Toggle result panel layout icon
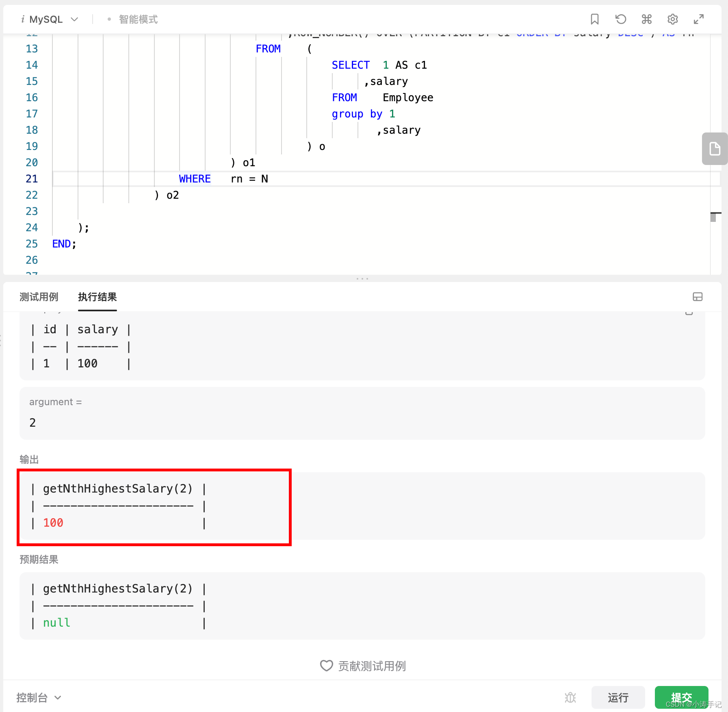728x712 pixels. coord(698,297)
